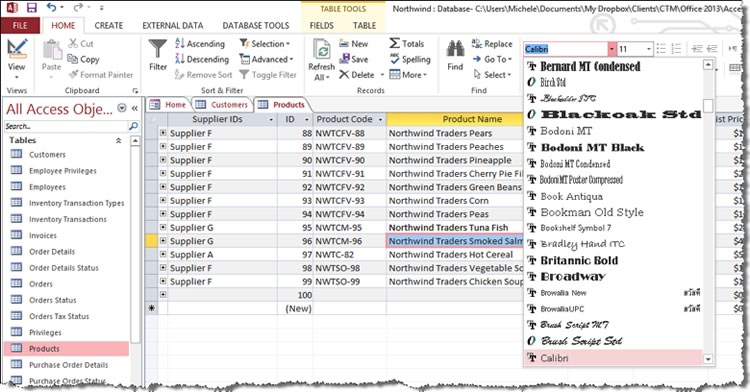Image resolution: width=750 pixels, height=392 pixels.
Task: Open the Supplier IDs column filter arrow
Action: (x=271, y=120)
